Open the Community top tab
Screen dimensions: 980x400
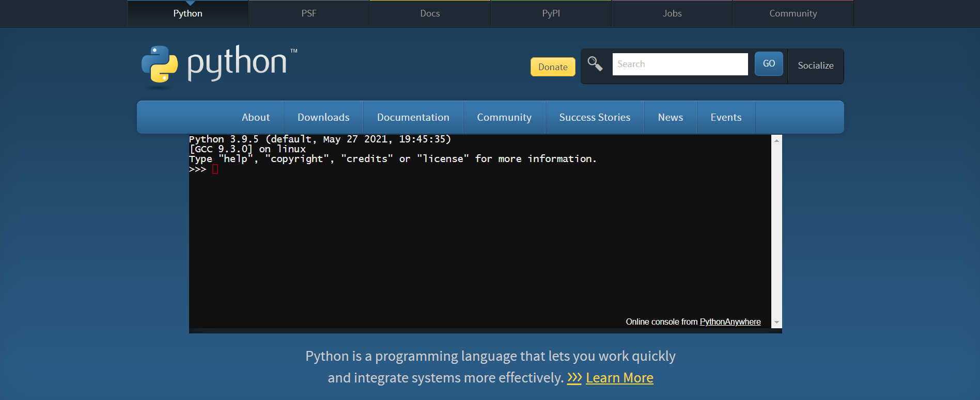(793, 13)
